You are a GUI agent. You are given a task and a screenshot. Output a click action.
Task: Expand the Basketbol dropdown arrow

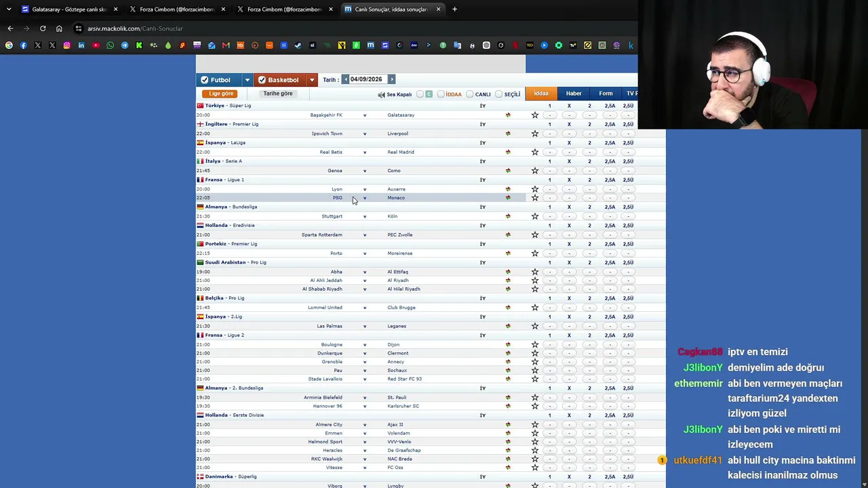(312, 80)
